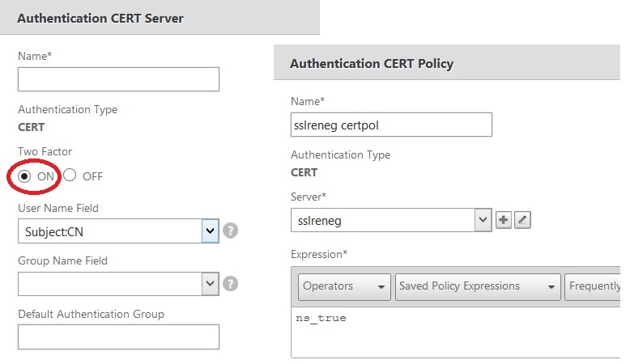Click the Two Factor label text
Viewport: 630px width, 364px height.
pyautogui.click(x=45, y=151)
